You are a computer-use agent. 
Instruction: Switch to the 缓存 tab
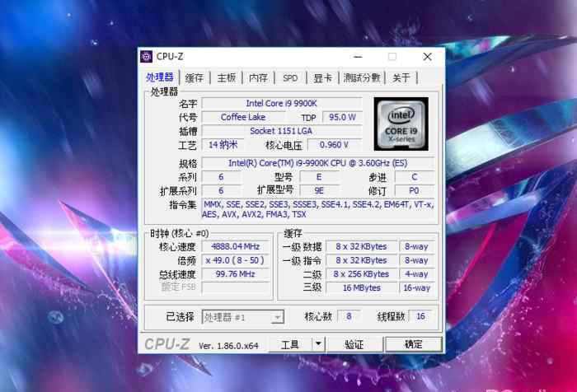(x=195, y=77)
